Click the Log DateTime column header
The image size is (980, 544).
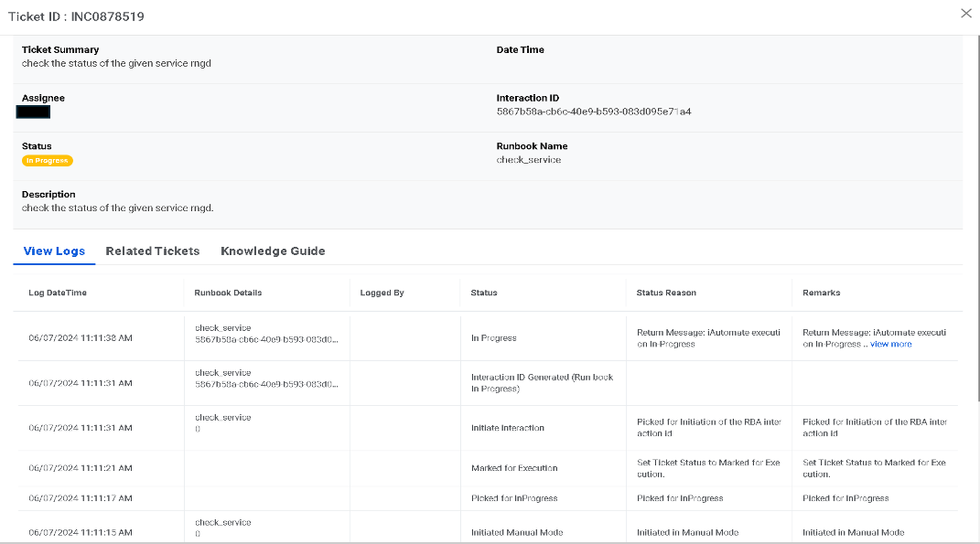pyautogui.click(x=58, y=293)
